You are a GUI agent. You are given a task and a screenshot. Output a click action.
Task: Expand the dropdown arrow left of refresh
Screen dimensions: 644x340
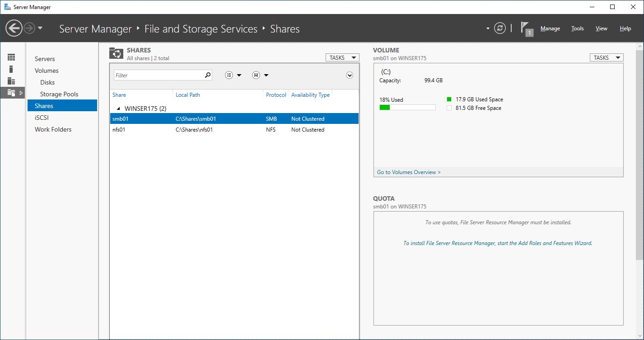pos(488,28)
